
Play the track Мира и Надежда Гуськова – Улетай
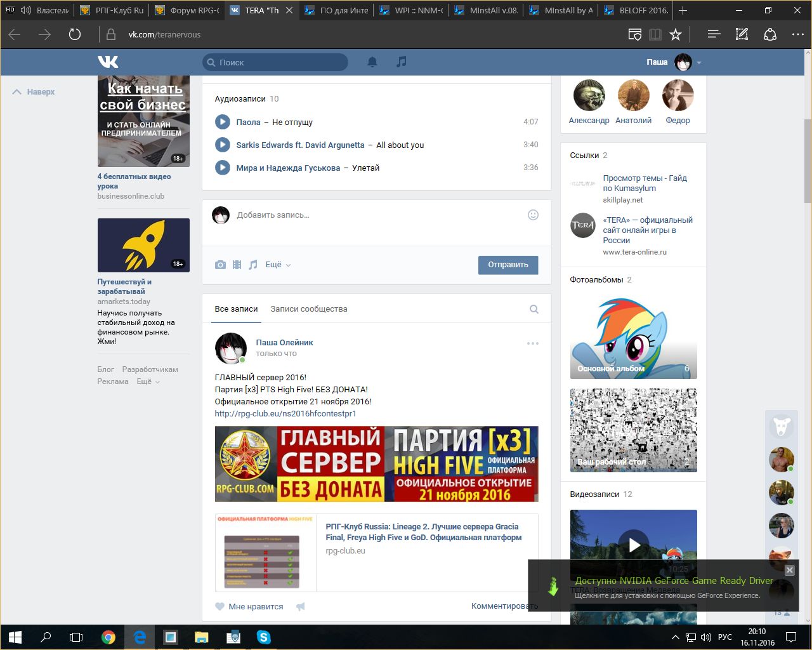click(222, 168)
